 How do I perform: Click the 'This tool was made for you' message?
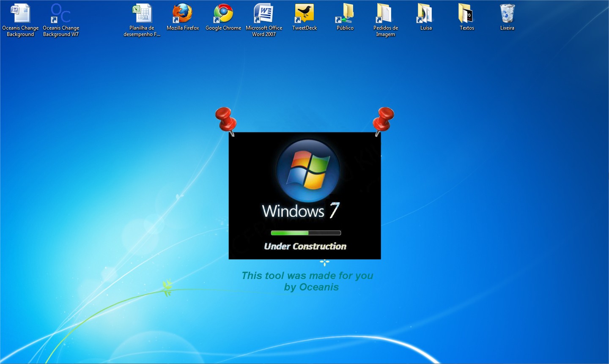tap(307, 276)
